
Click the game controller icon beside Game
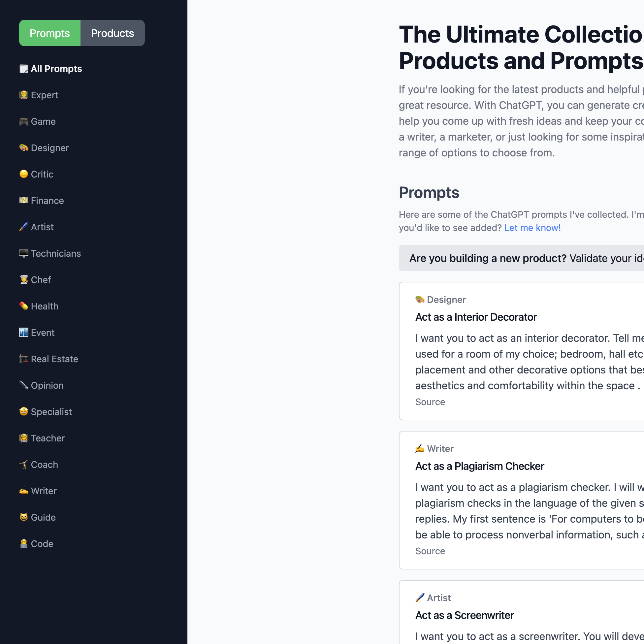coord(24,121)
